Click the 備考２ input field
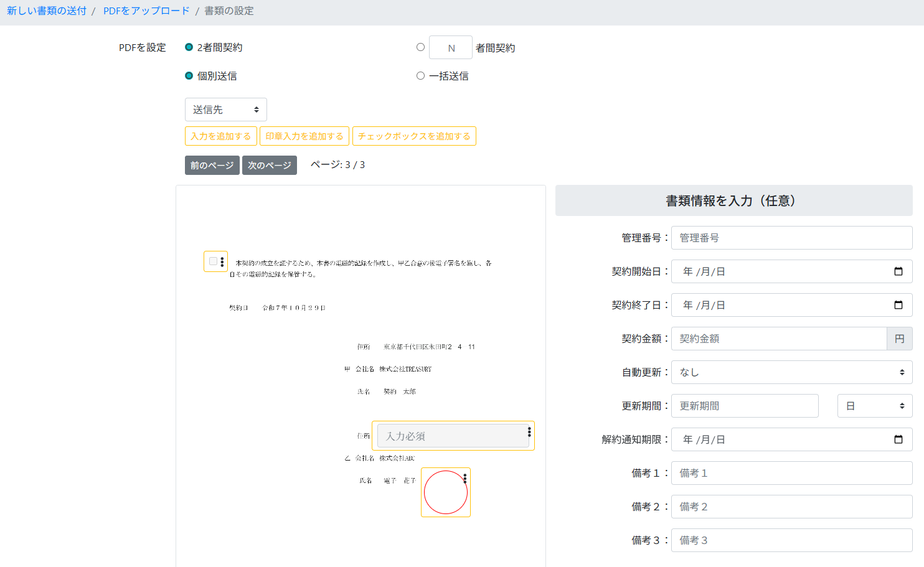Viewport: 924px width, 567px height. 792,507
